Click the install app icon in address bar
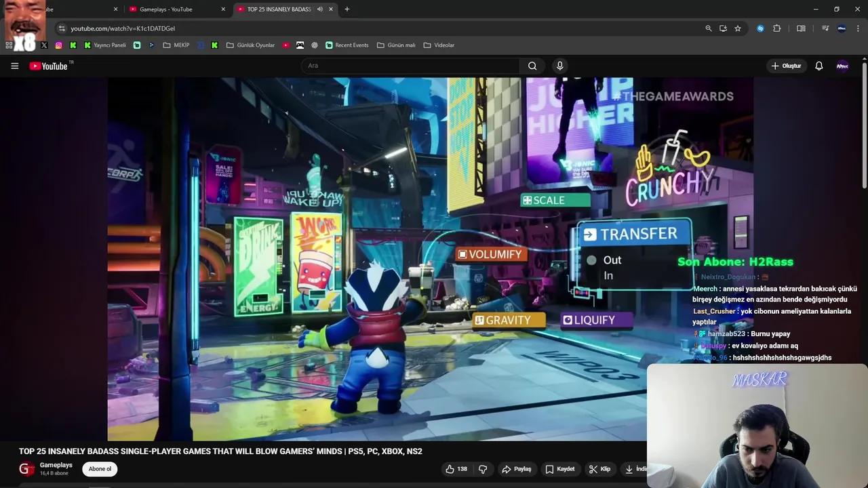This screenshot has height=488, width=868. (723, 28)
